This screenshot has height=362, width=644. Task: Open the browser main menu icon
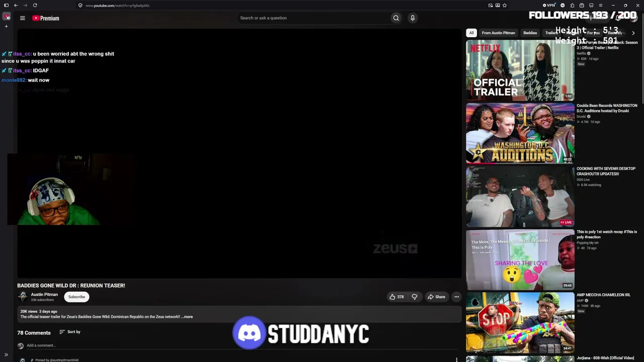[601, 6]
